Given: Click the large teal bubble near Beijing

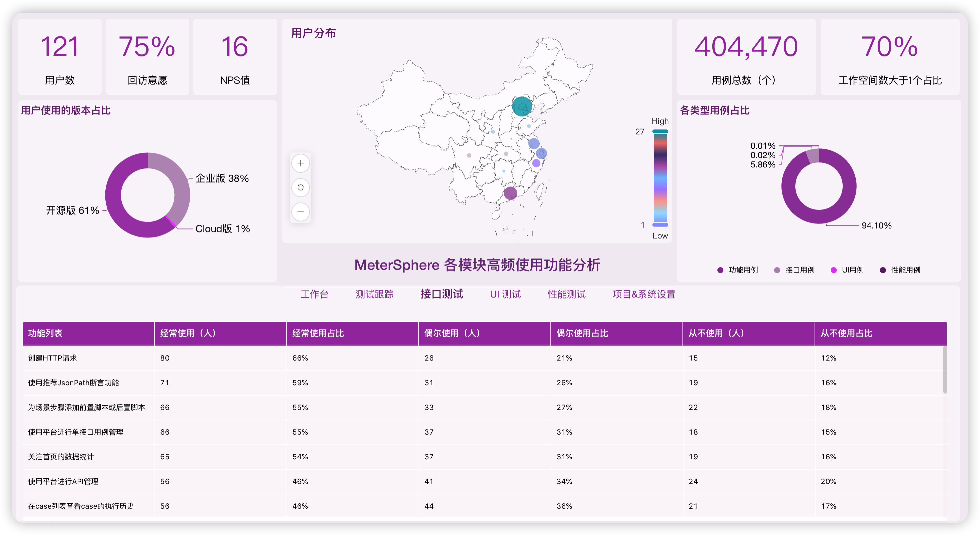Looking at the screenshot, I should coord(522,107).
